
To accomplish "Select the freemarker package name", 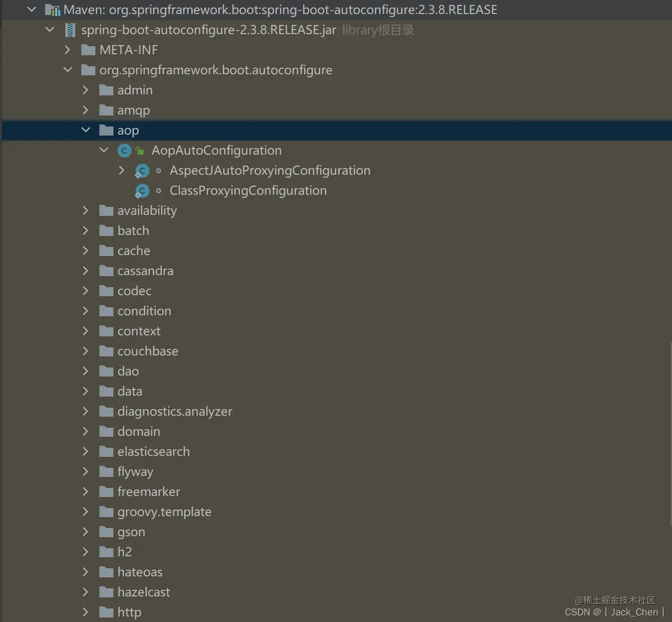I will point(149,491).
